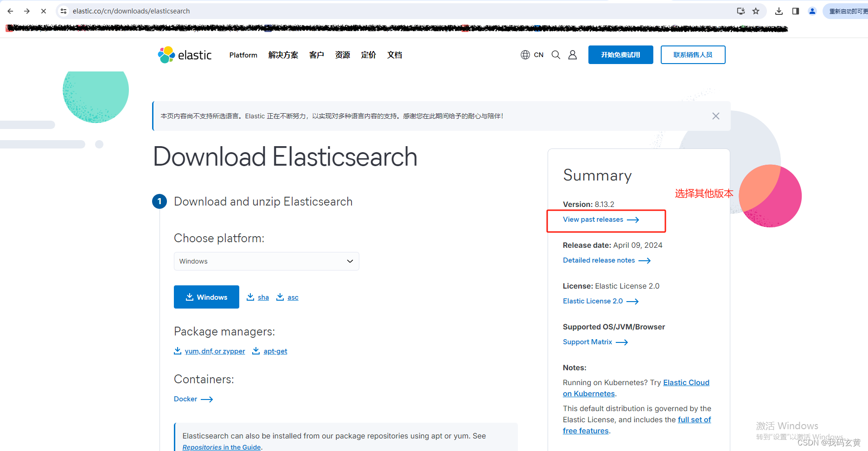Viewport: 868px width, 451px height.
Task: Expand the Choose platform Windows dropdown
Action: point(267,261)
